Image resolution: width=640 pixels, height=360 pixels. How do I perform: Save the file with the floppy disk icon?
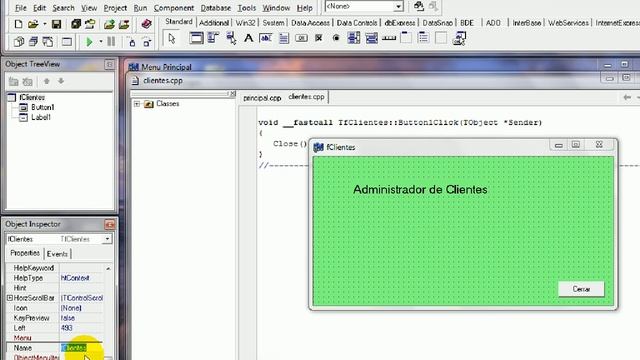56,24
